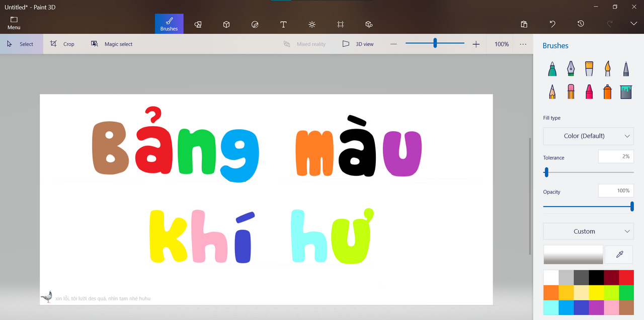Open the three-dots more options
The height and width of the screenshot is (320, 644).
click(x=523, y=44)
